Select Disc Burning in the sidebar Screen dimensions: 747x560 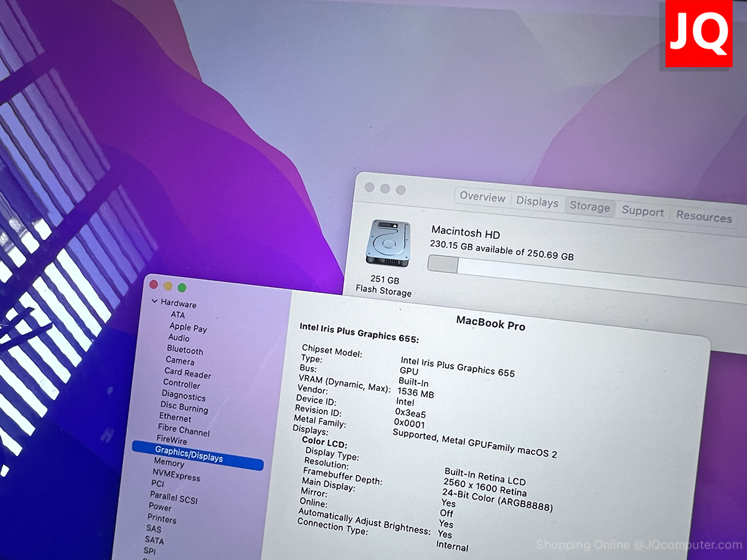pos(184,408)
